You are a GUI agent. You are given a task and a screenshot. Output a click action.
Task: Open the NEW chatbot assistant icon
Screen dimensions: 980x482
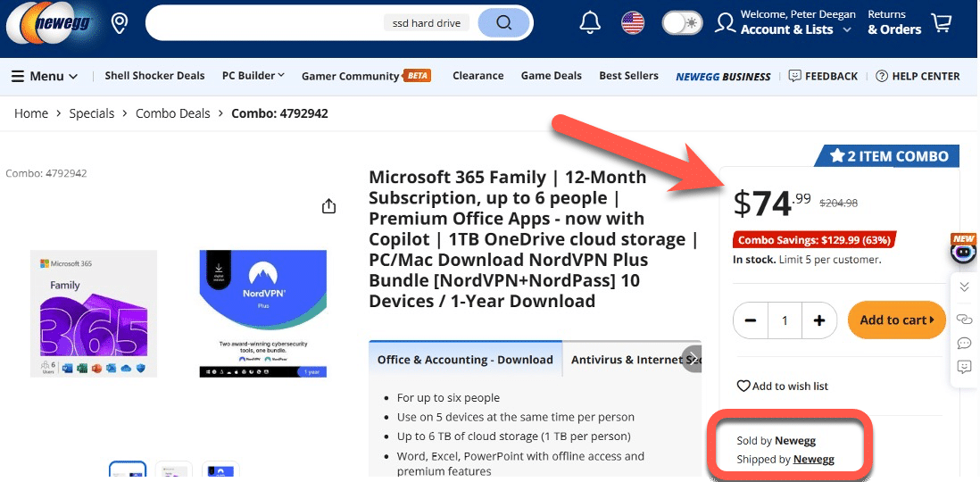(x=963, y=247)
